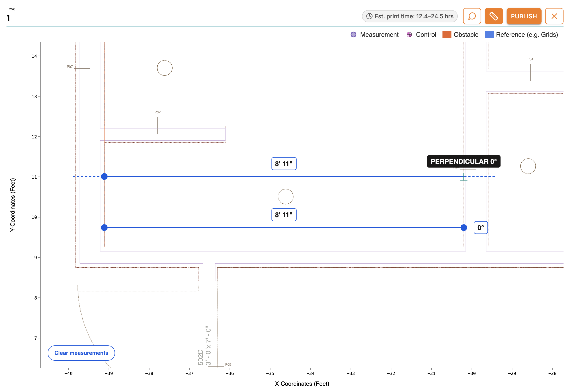This screenshot has height=392, width=568.
Task: Toggle Control legend entry
Action: tap(421, 35)
